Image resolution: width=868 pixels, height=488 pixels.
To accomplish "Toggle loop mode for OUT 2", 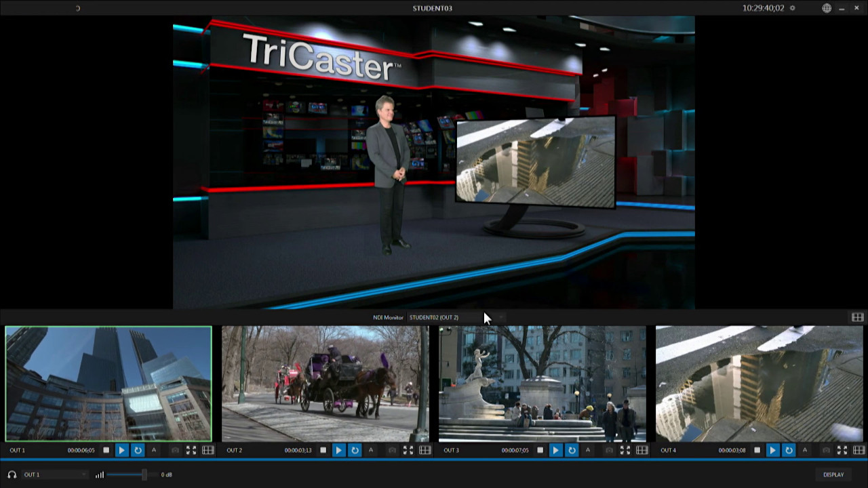I will point(355,450).
